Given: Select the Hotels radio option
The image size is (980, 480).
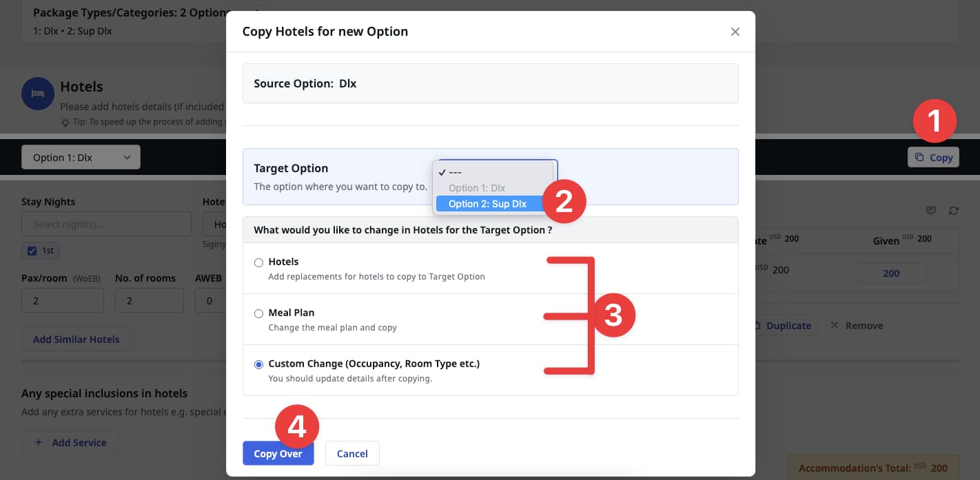Looking at the screenshot, I should coord(259,262).
